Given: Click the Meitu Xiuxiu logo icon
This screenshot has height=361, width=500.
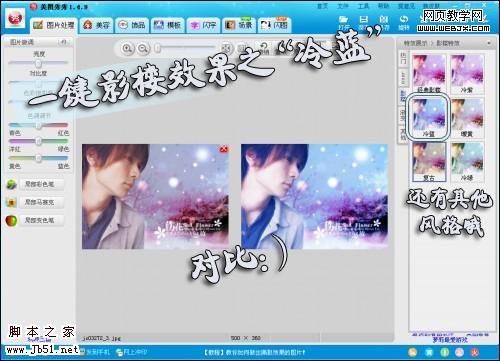Looking at the screenshot, I should coord(15,19).
